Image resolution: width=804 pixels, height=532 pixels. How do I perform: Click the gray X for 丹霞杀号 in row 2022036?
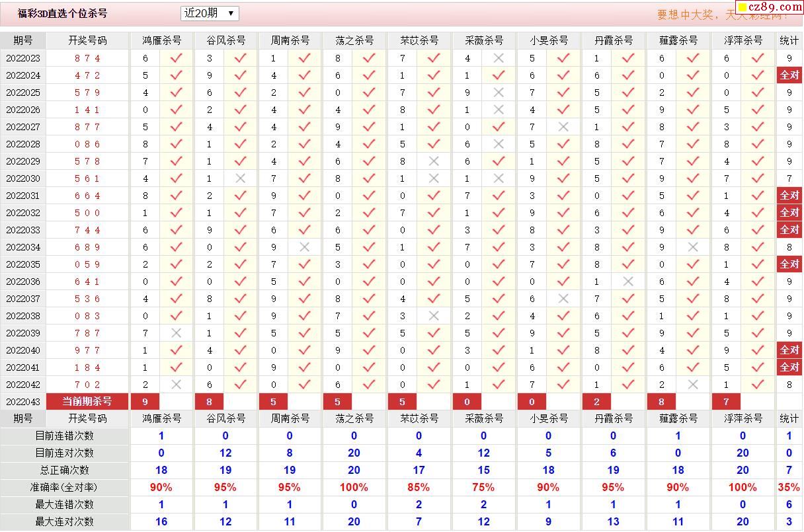point(627,282)
